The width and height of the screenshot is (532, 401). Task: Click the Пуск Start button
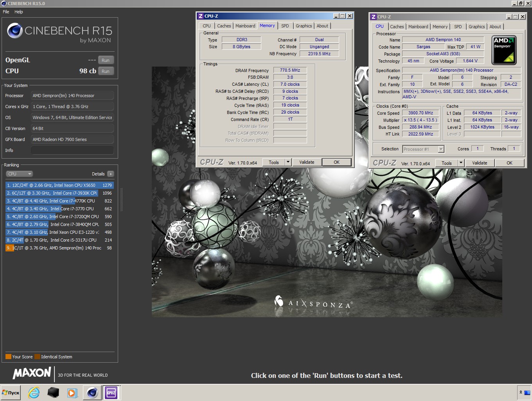(x=11, y=392)
